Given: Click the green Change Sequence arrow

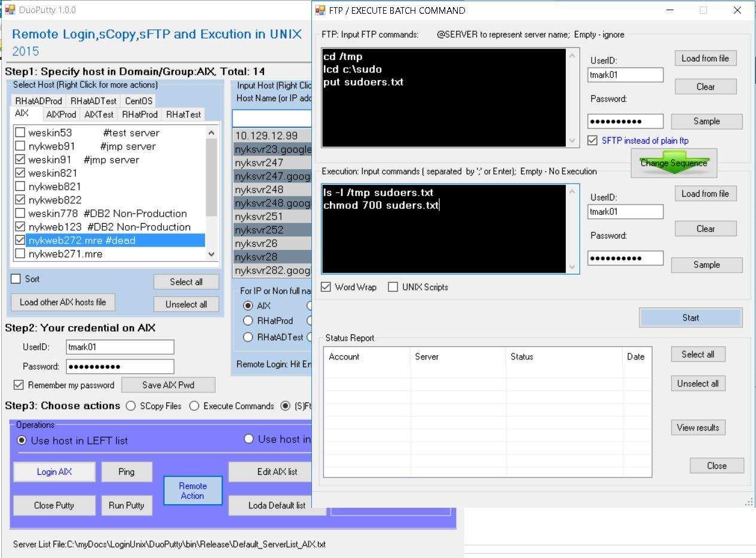Looking at the screenshot, I should click(674, 163).
